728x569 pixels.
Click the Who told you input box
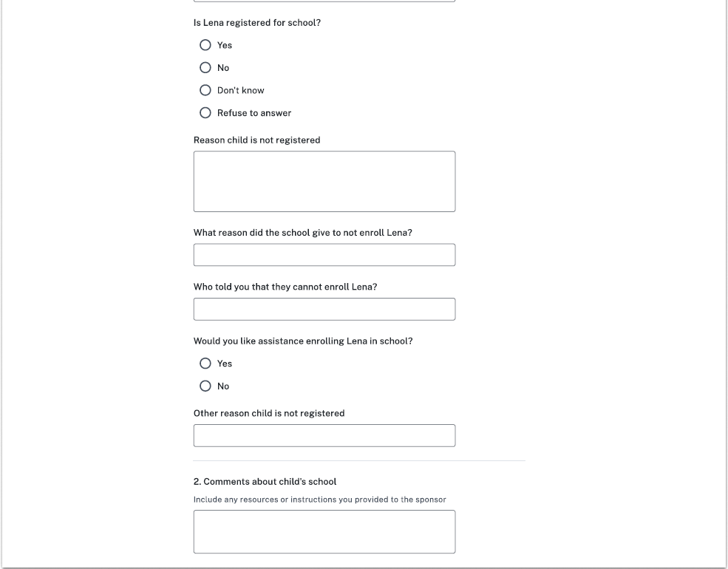[324, 309]
